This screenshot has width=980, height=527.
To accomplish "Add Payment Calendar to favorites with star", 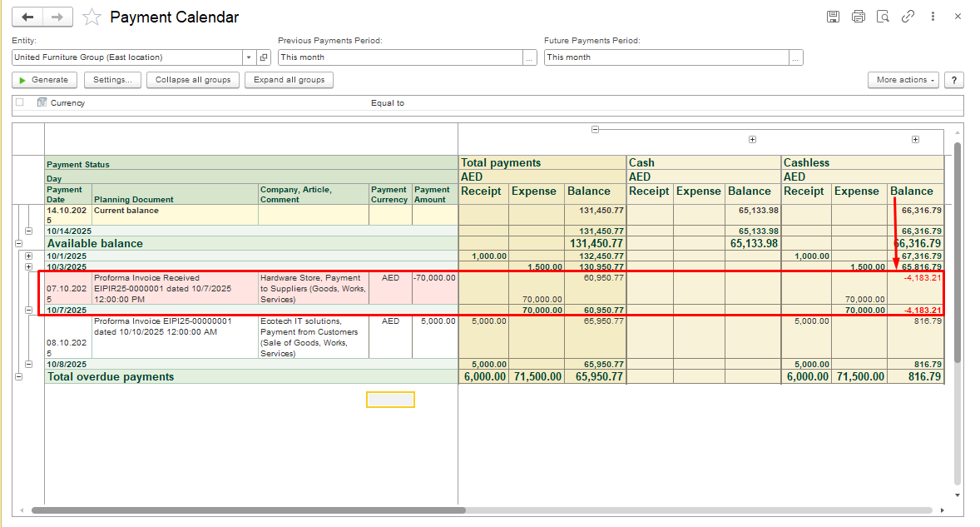I will pos(92,17).
